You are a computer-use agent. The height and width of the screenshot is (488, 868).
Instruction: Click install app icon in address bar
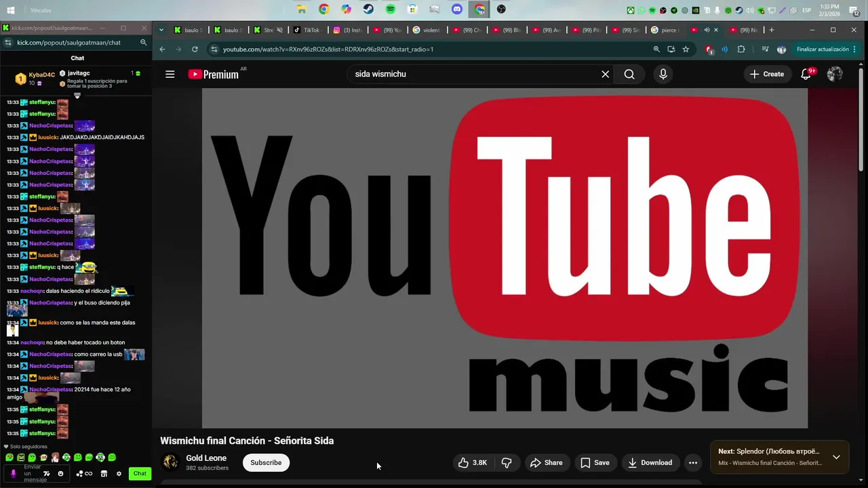click(x=671, y=49)
